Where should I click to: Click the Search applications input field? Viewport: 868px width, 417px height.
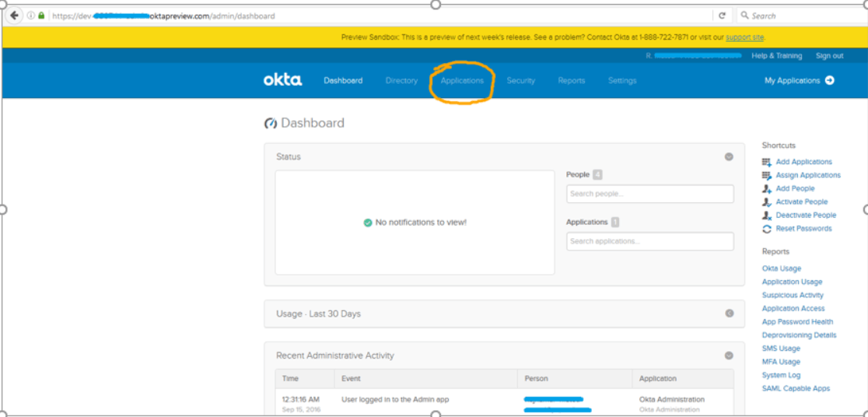point(650,241)
